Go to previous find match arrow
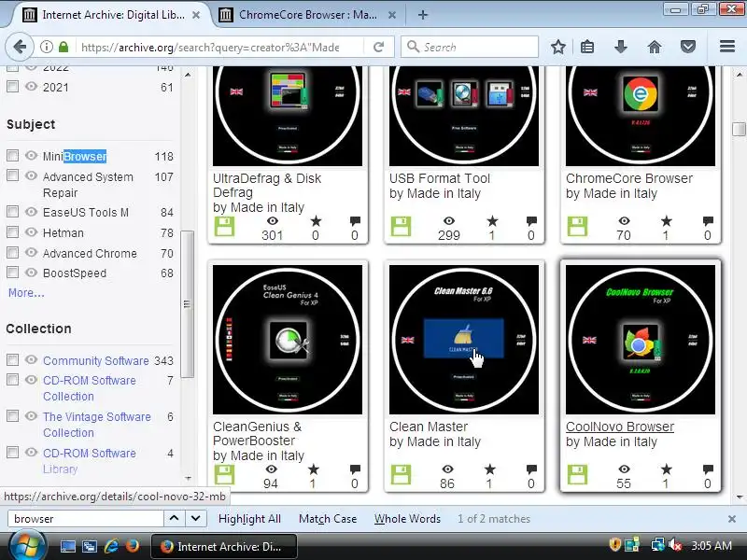This screenshot has width=747, height=560. [x=175, y=519]
